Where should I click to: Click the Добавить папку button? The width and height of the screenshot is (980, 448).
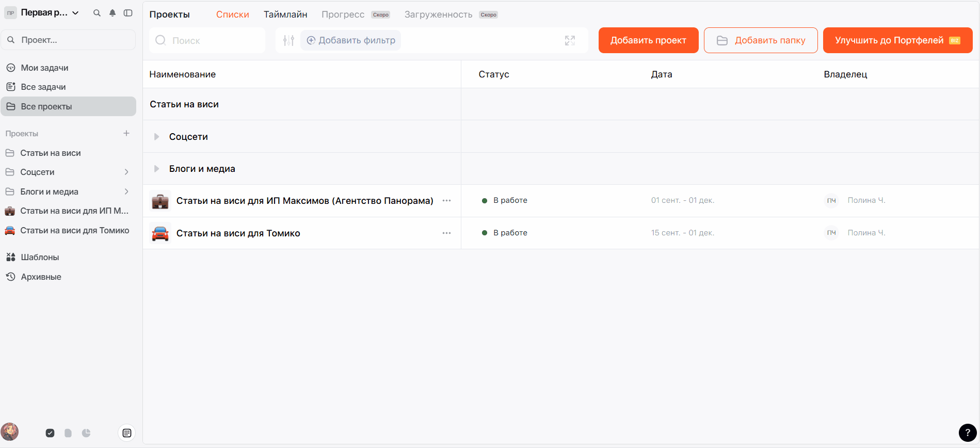tap(761, 40)
